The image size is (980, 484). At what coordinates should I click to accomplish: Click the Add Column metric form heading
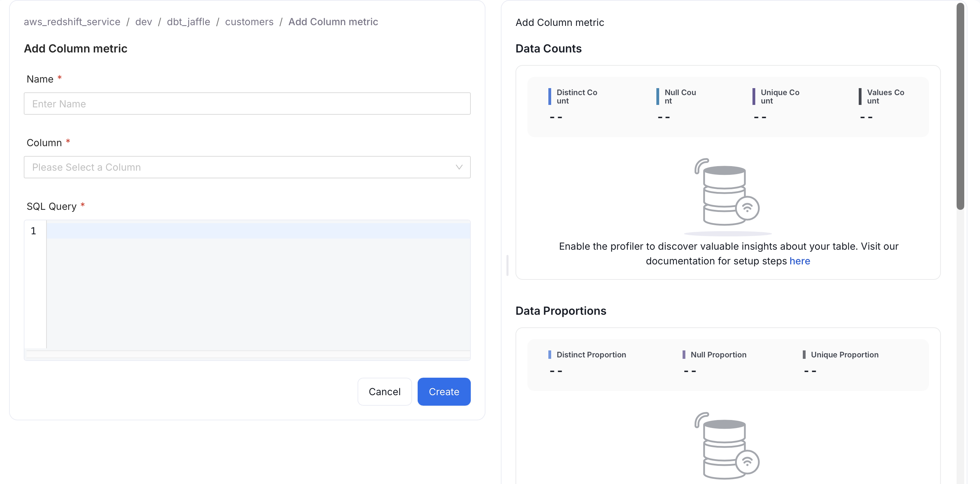(x=75, y=48)
